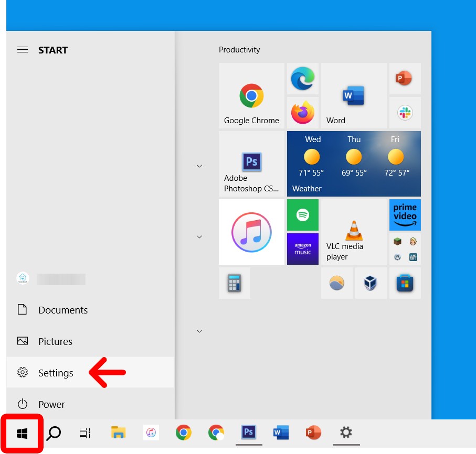Open taskbar Search magnifier
Image resolution: width=476 pixels, height=454 pixels.
click(x=54, y=433)
